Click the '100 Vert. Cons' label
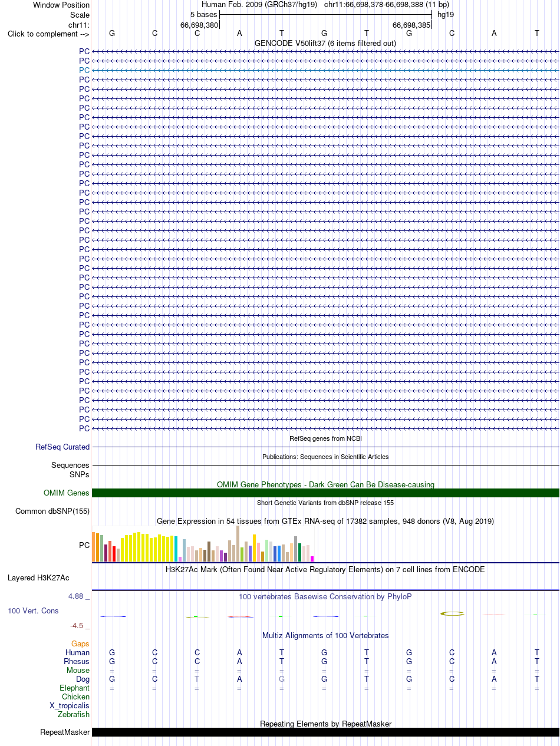Screen dimensions: 560x746 [x=33, y=610]
